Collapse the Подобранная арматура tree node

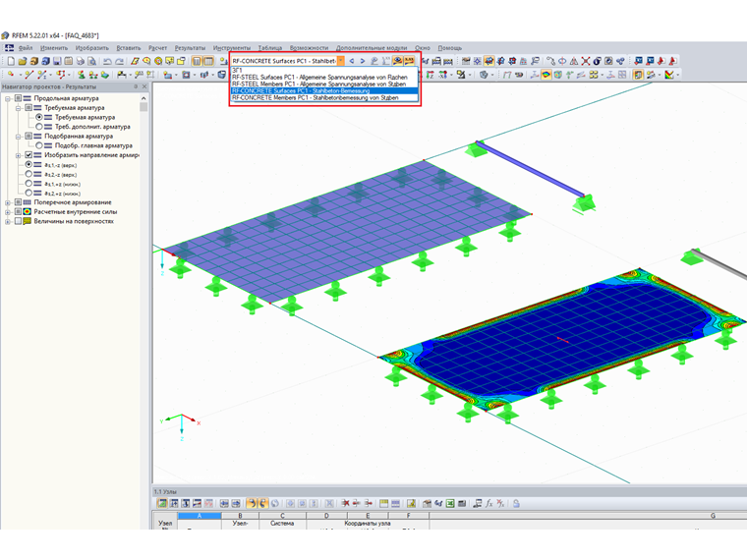(x=18, y=137)
